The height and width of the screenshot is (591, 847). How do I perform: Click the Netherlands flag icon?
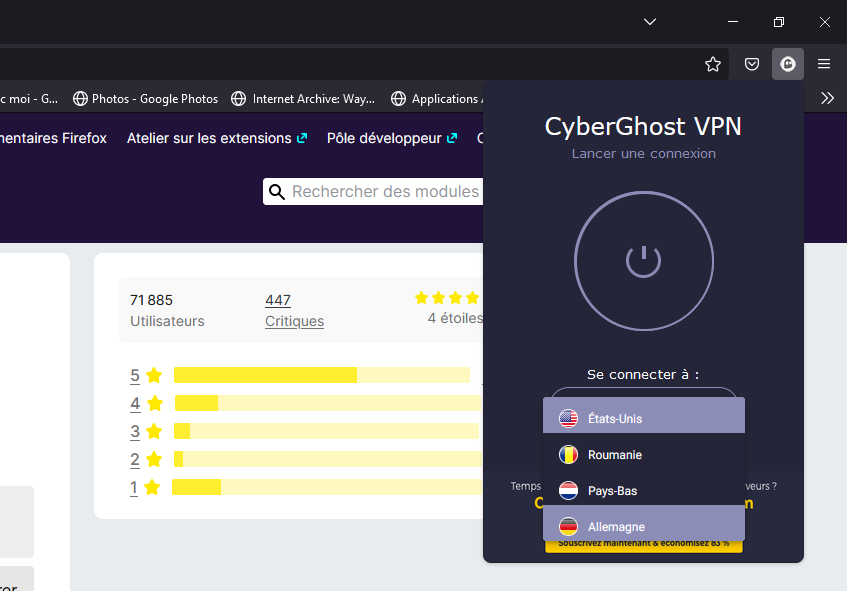click(x=568, y=491)
